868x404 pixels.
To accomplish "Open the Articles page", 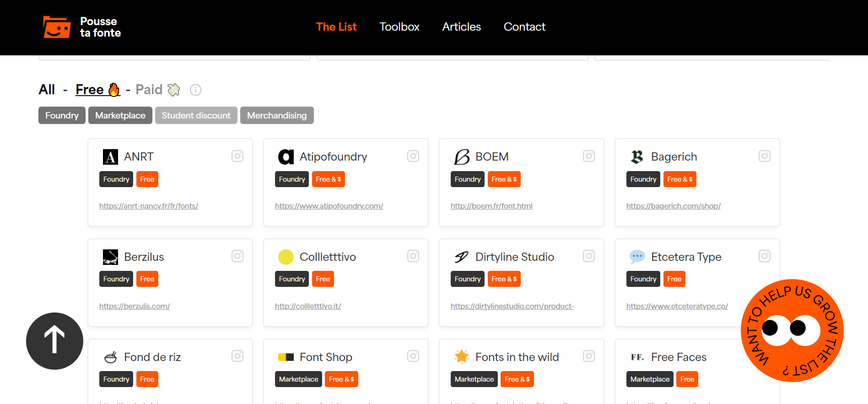I will pyautogui.click(x=461, y=27).
